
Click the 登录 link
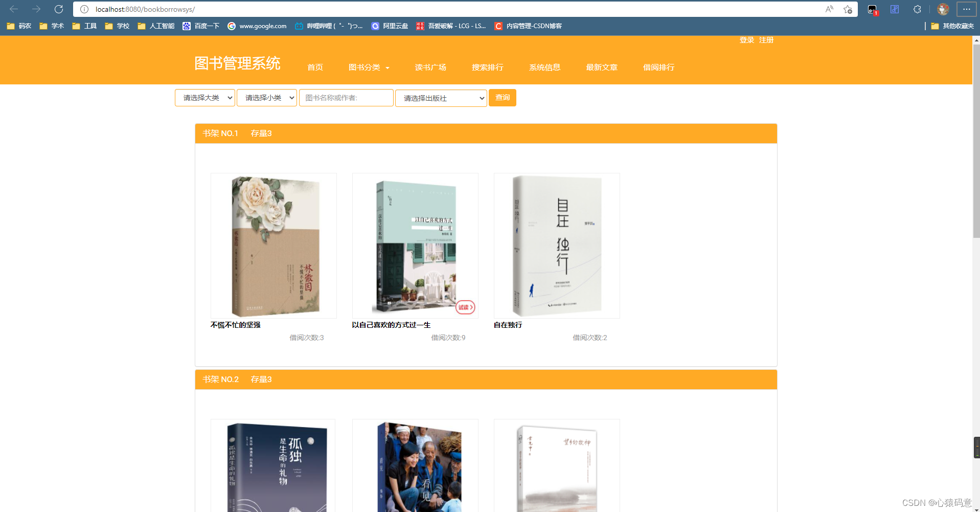pos(747,40)
